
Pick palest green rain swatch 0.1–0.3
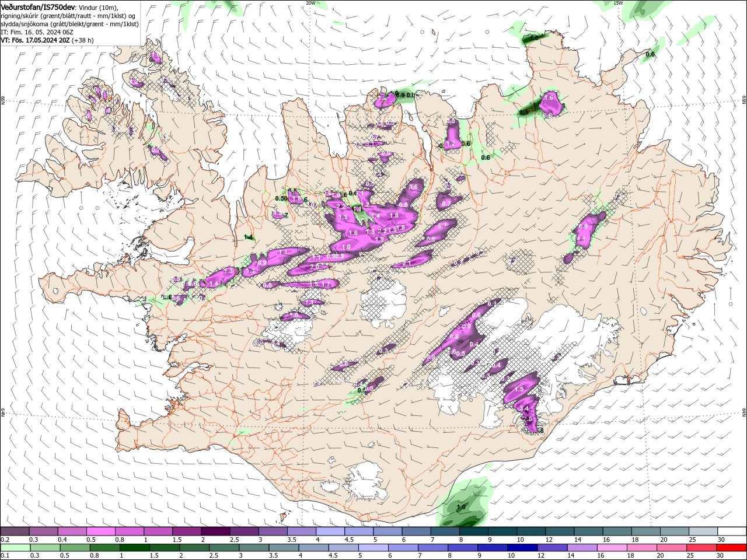(x=15, y=548)
